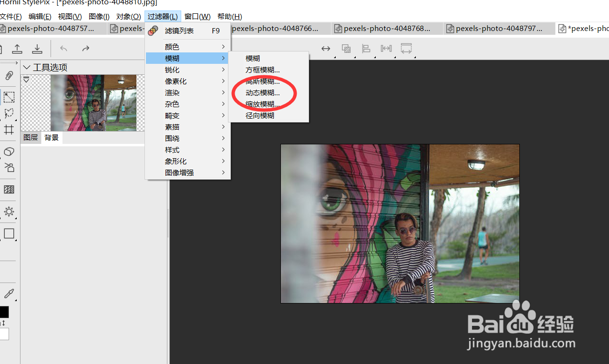Swap foreground and background colors arrow
The image size is (609, 364).
[4, 323]
